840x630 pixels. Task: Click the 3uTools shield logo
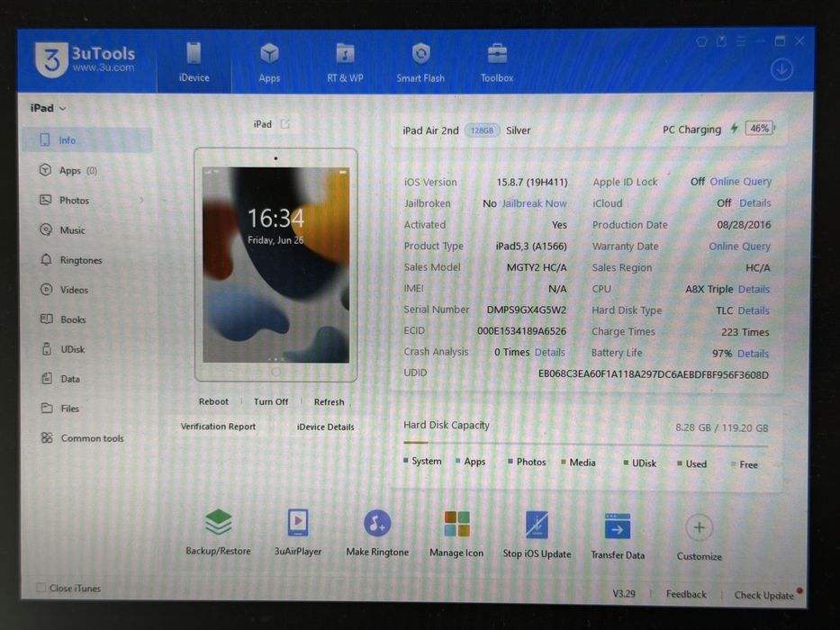[51, 59]
